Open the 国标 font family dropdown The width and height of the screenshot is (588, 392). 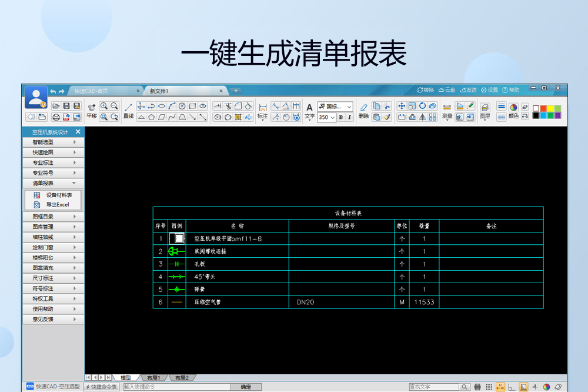pos(335,107)
